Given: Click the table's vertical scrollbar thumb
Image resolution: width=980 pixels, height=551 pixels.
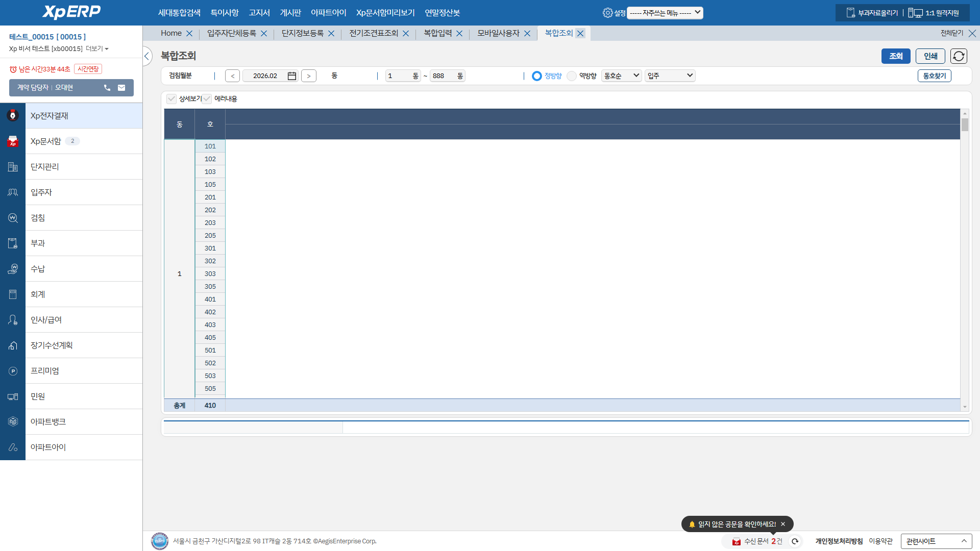Looking at the screenshot, I should pyautogui.click(x=965, y=125).
